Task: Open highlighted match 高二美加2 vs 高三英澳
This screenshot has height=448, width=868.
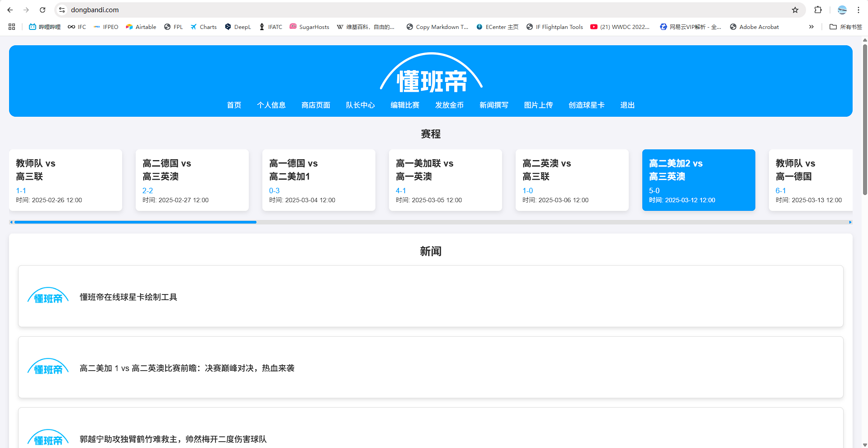Action: (699, 180)
